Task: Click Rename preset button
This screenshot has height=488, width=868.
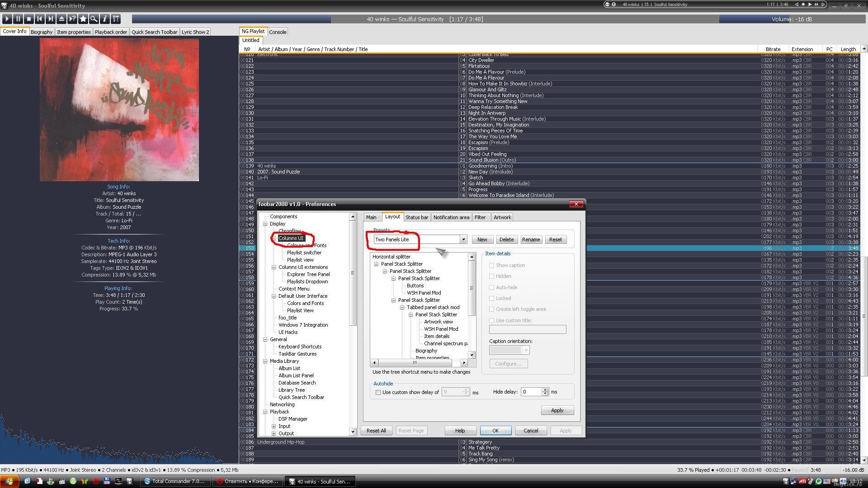Action: pos(531,239)
